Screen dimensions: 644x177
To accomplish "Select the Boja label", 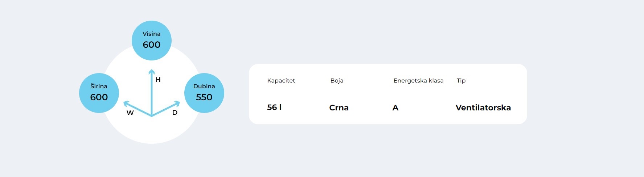I will 337,80.
